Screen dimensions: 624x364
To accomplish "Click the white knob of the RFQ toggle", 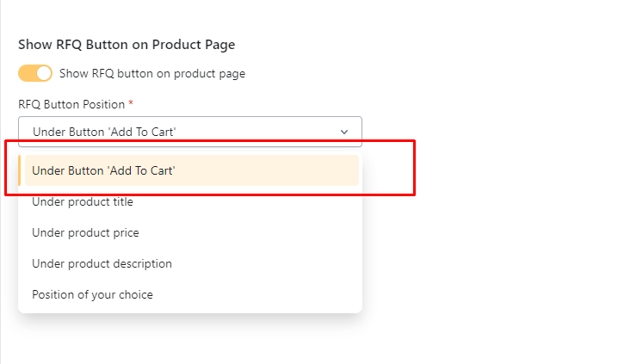I will (x=44, y=73).
